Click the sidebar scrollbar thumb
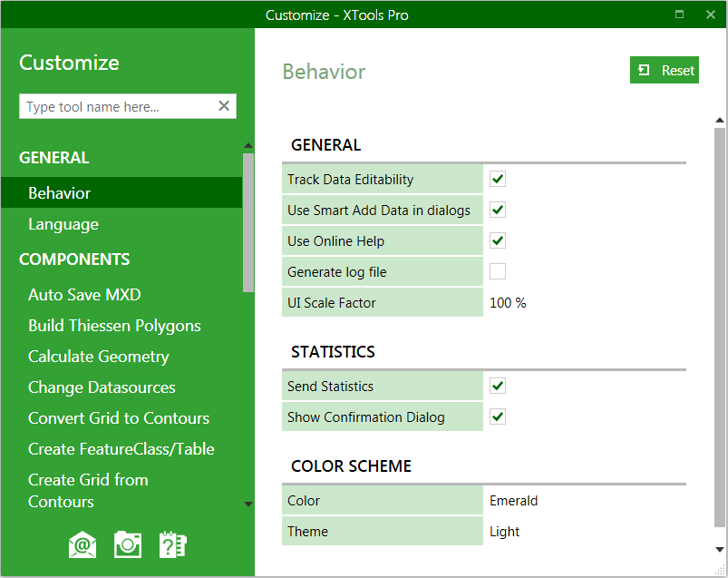The image size is (728, 578). coord(248,222)
